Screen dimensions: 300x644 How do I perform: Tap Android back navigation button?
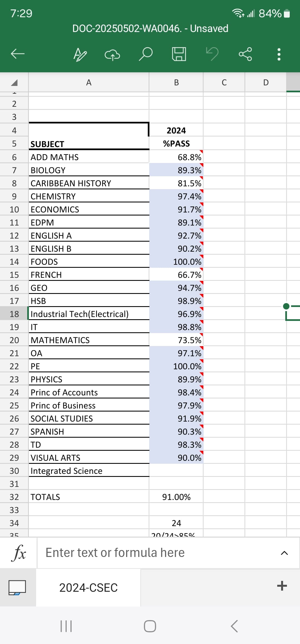[234, 626]
